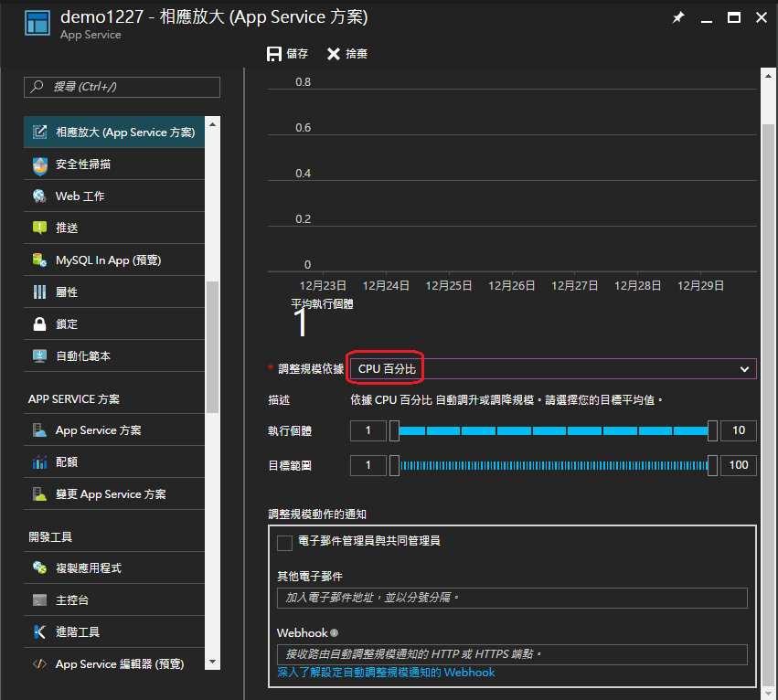Viewport: 778px width, 700px height.
Task: Click the 目標範圍 minimum slider handle
Action: tap(394, 465)
